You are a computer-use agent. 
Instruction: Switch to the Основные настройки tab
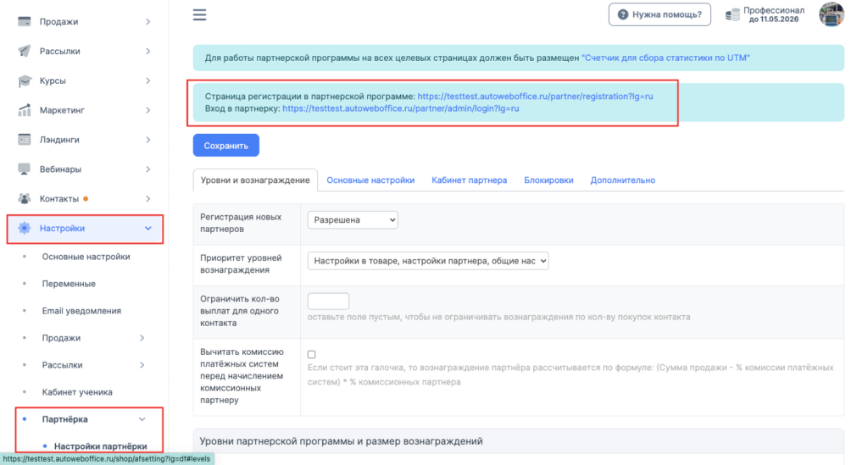(370, 180)
